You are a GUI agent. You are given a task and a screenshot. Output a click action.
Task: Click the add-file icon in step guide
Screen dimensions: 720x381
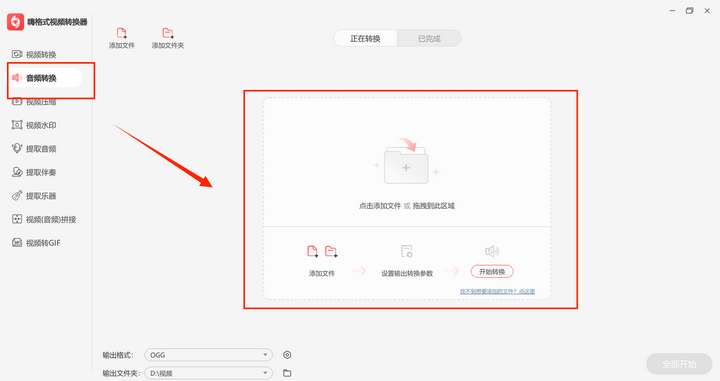pos(312,251)
